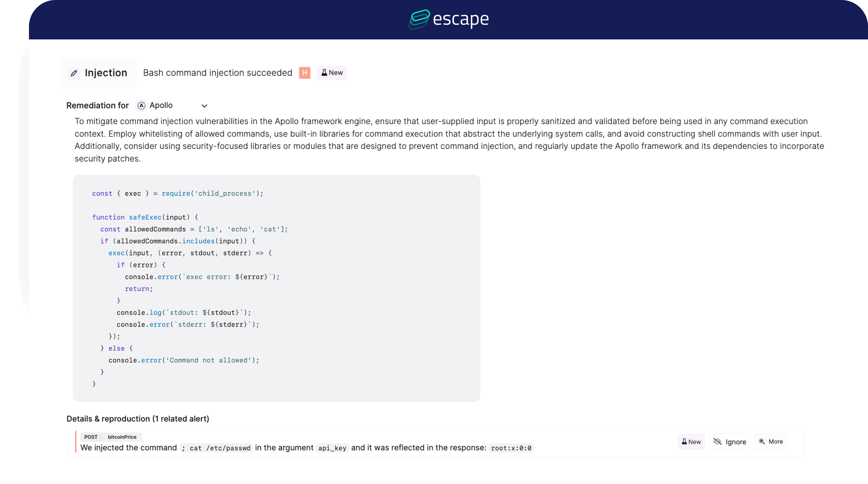Click the flask icon on the New badge
The width and height of the screenshot is (868, 484).
click(324, 72)
